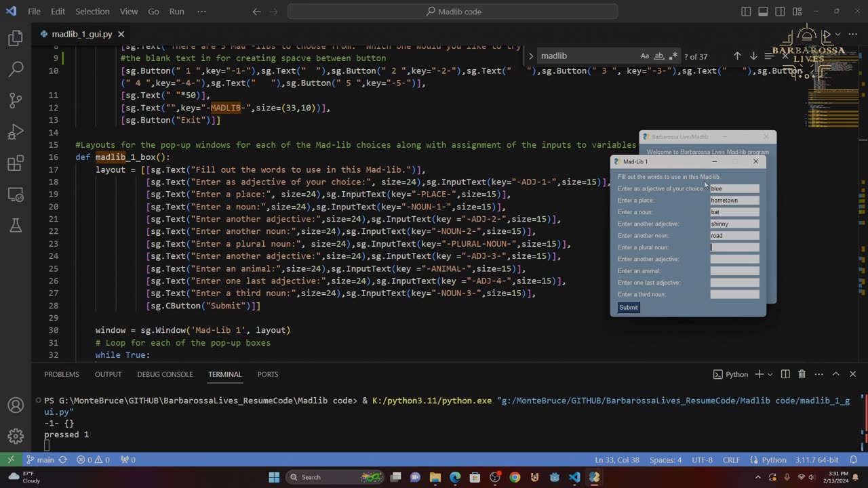868x488 pixels.
Task: Switch to the PORTS panel tab
Action: [x=268, y=374]
